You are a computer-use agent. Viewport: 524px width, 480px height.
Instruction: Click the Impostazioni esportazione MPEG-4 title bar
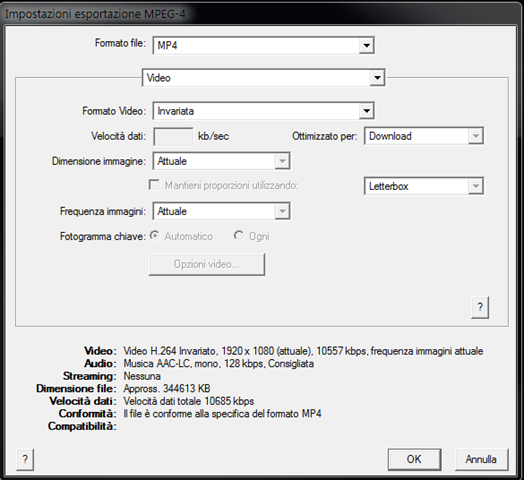[261, 14]
